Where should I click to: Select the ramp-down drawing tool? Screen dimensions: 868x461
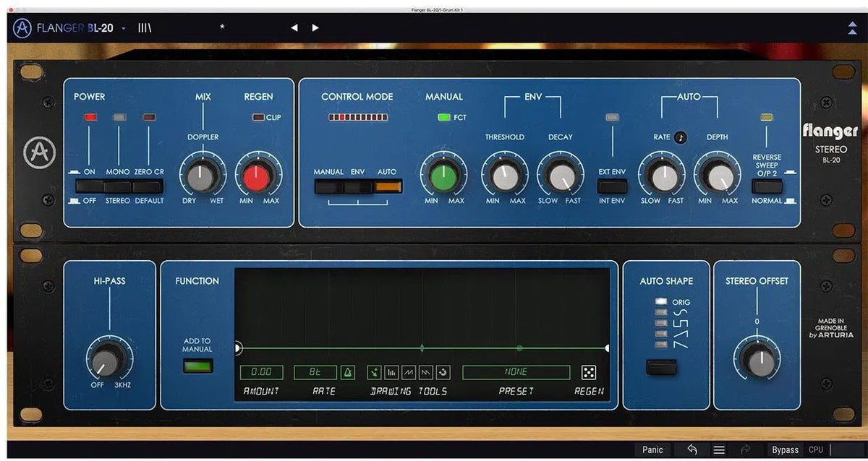pyautogui.click(x=425, y=372)
